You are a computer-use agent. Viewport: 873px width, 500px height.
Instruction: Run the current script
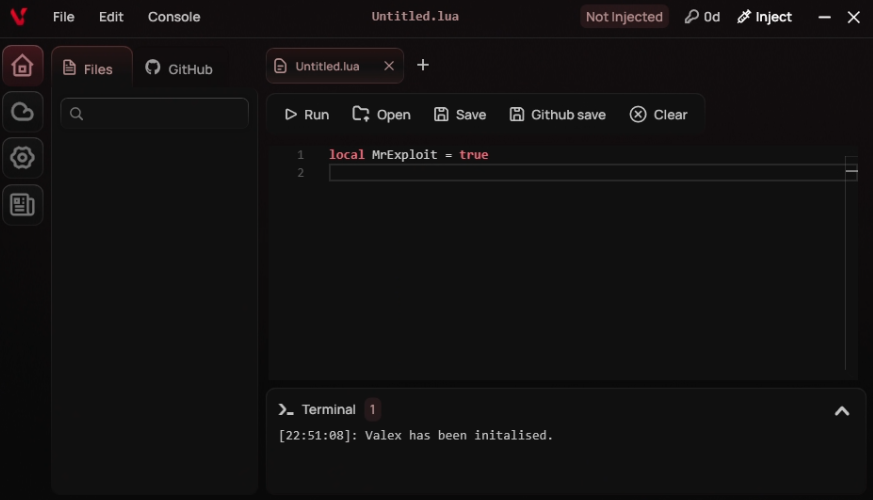coord(306,115)
